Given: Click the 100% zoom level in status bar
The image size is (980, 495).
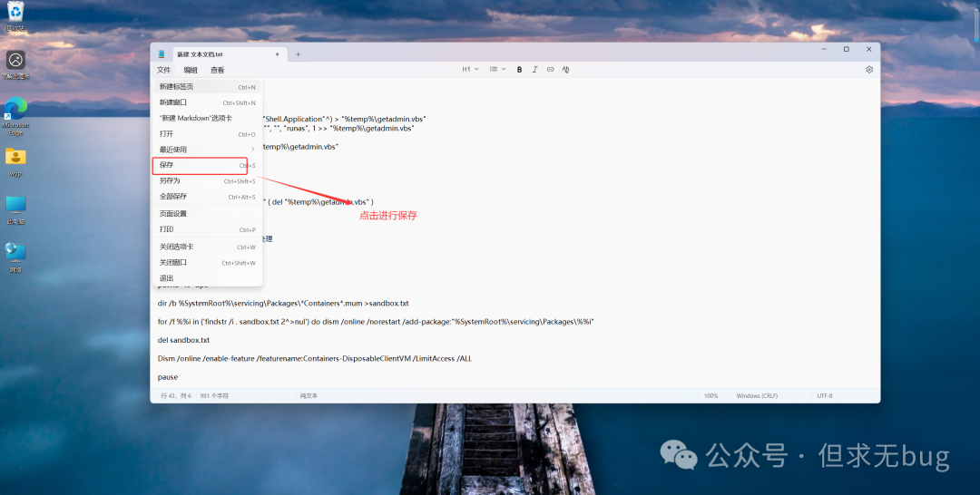Looking at the screenshot, I should (x=710, y=396).
